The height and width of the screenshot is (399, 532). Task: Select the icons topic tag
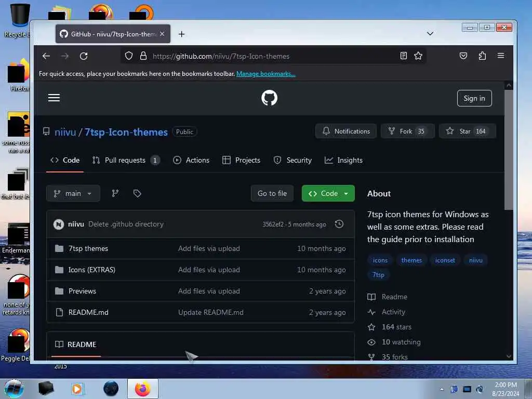[380, 260]
